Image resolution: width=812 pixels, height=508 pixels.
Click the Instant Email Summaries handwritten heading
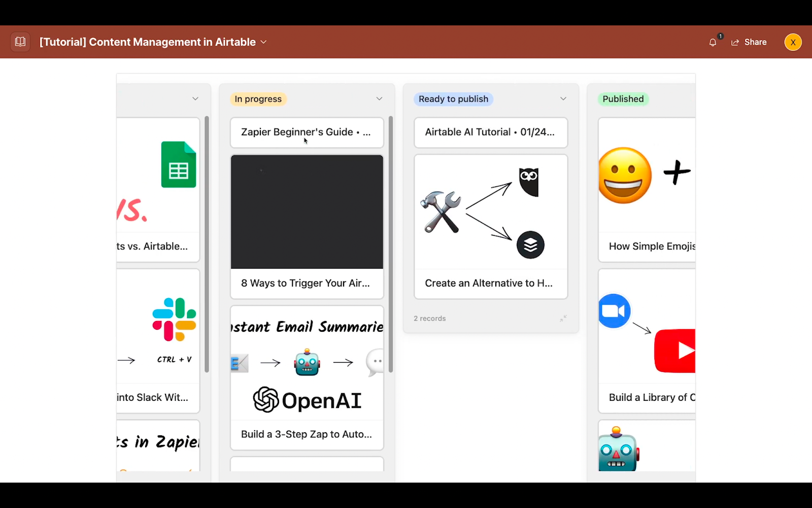coord(307,327)
